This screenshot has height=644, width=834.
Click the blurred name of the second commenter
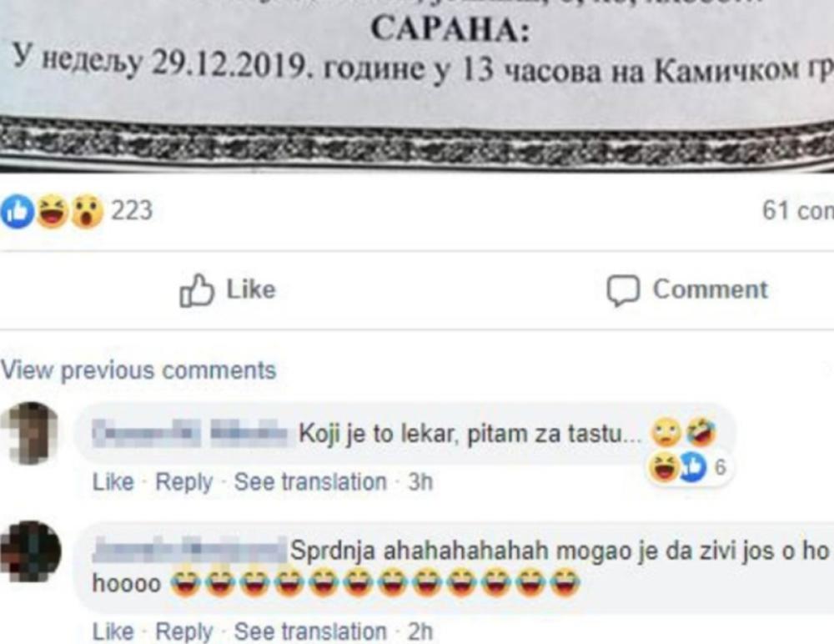(x=189, y=551)
